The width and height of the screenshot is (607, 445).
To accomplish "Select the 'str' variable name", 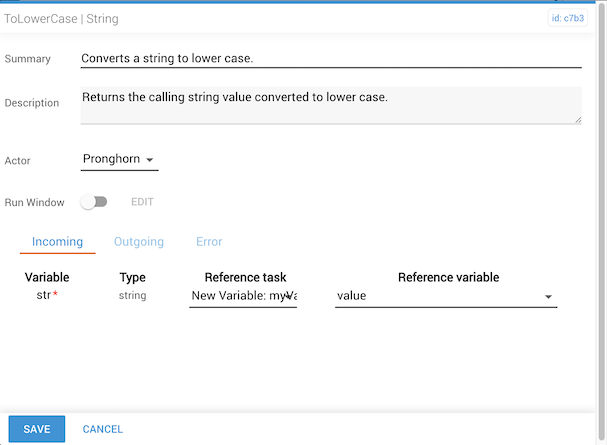I will pos(44,296).
